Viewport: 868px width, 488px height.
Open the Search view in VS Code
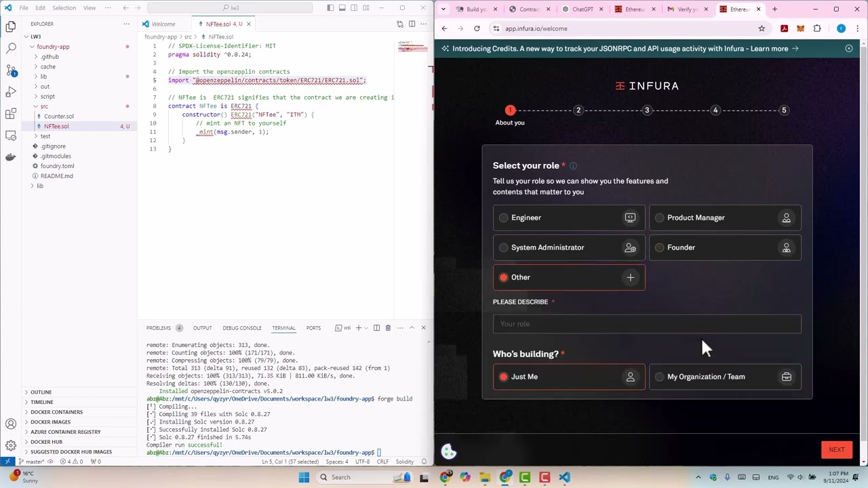tap(11, 49)
